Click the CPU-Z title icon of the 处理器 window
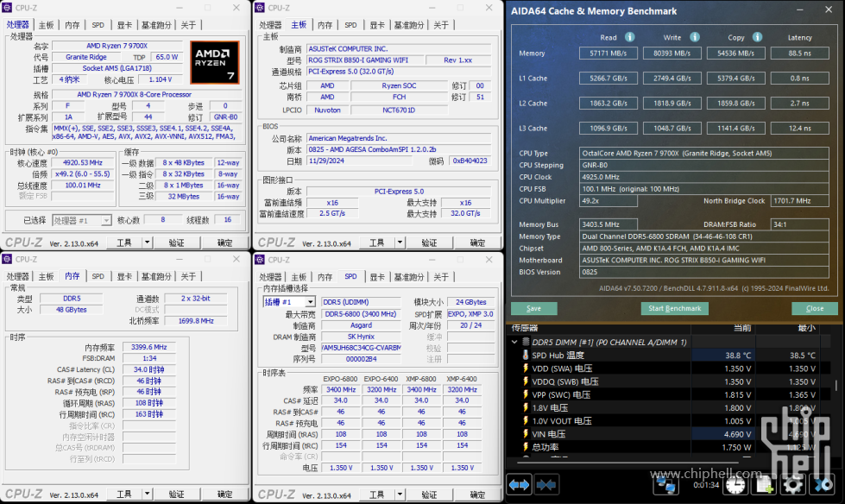This screenshot has height=504, width=845. click(x=8, y=8)
